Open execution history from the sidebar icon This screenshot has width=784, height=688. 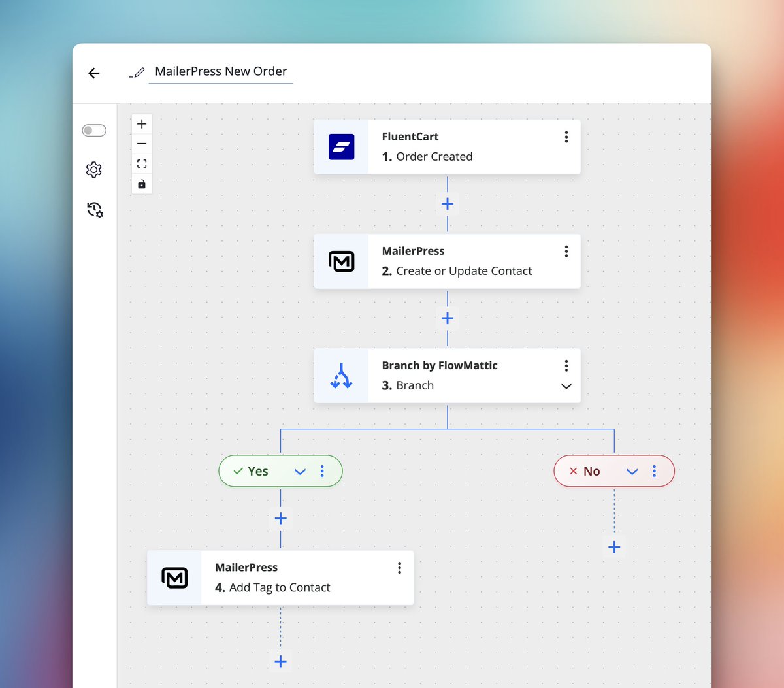[x=93, y=209]
